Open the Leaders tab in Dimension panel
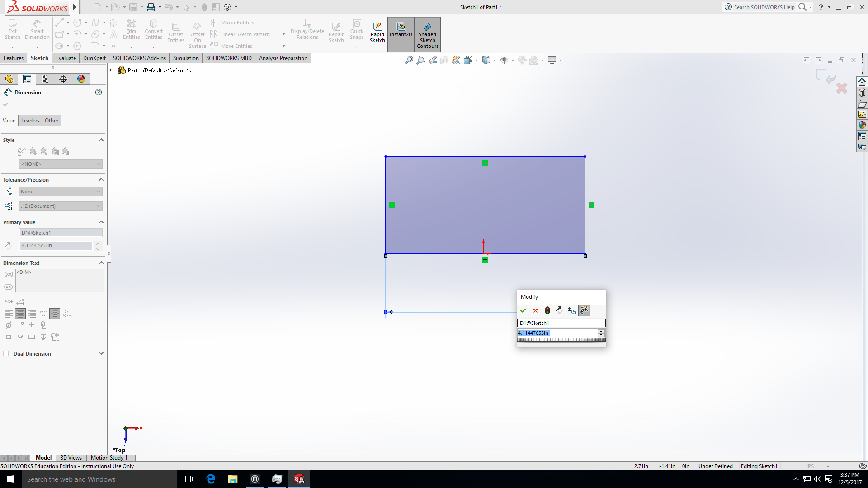This screenshot has height=488, width=868. tap(30, 120)
